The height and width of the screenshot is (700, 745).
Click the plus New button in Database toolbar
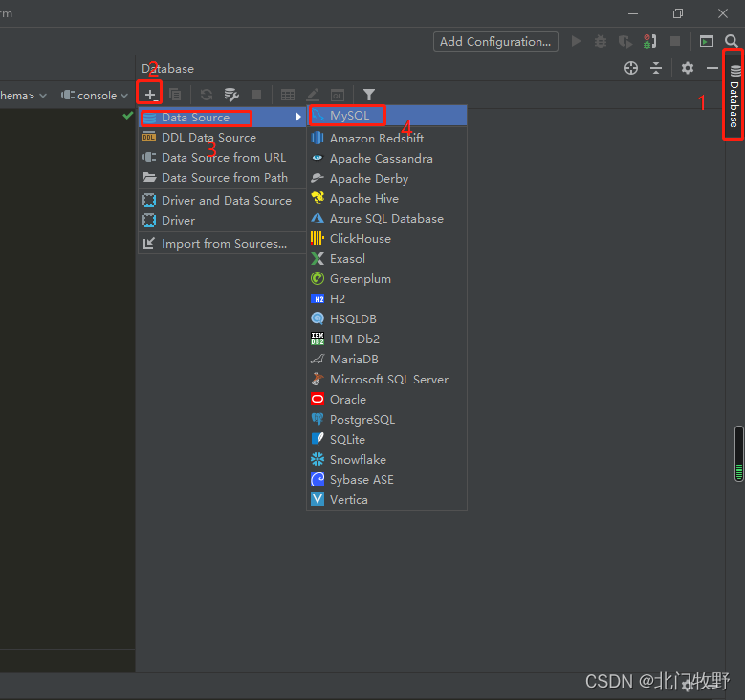click(x=150, y=95)
